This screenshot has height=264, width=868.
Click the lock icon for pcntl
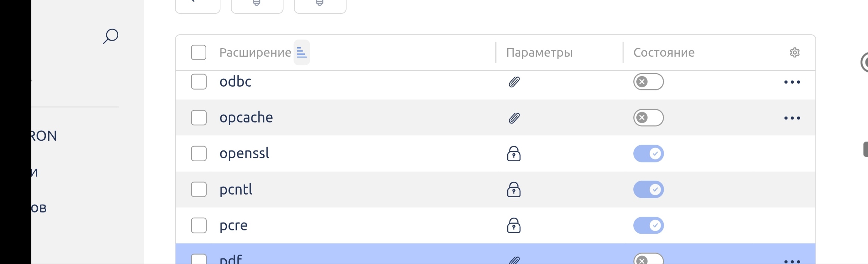(514, 190)
